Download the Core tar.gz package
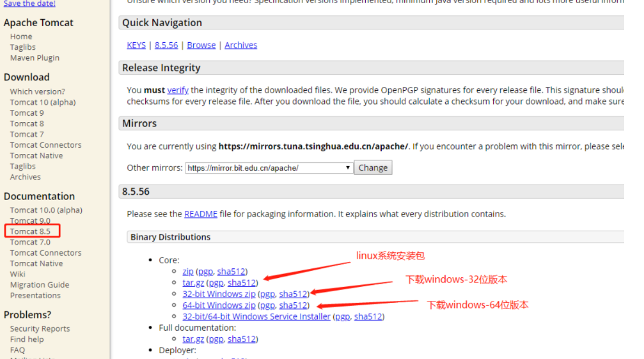This screenshot has height=359, width=644. (x=193, y=283)
